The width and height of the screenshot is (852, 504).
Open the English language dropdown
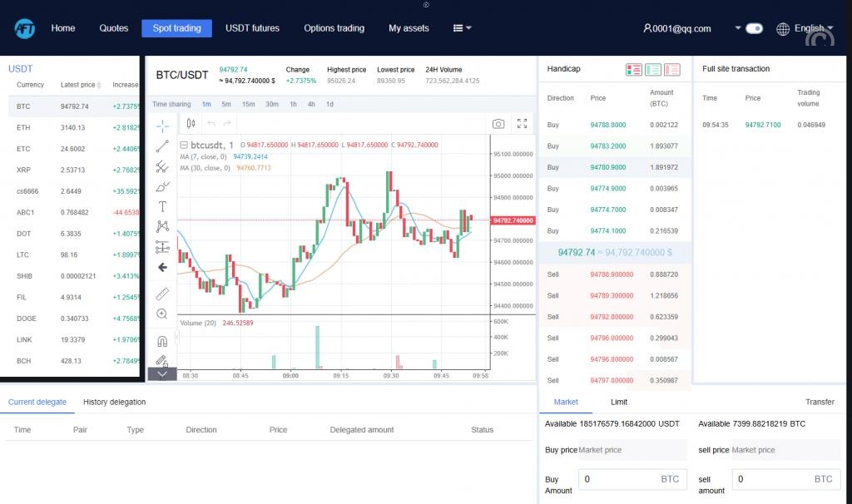[804, 28]
